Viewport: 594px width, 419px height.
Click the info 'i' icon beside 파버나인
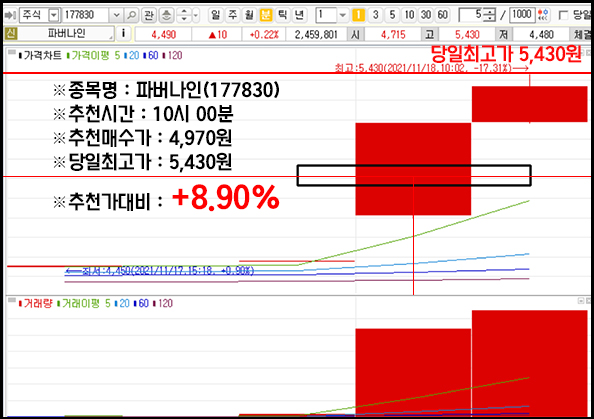pyautogui.click(x=123, y=34)
